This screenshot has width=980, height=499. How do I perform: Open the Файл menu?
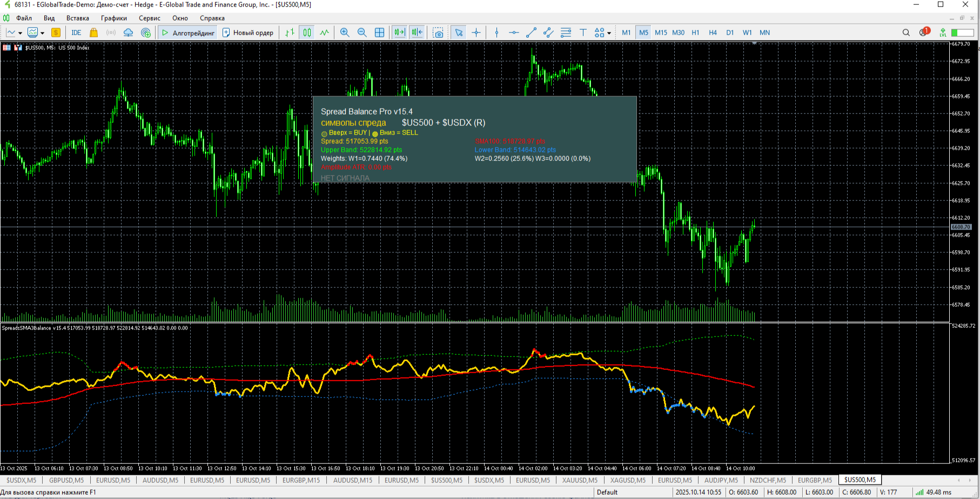[24, 18]
